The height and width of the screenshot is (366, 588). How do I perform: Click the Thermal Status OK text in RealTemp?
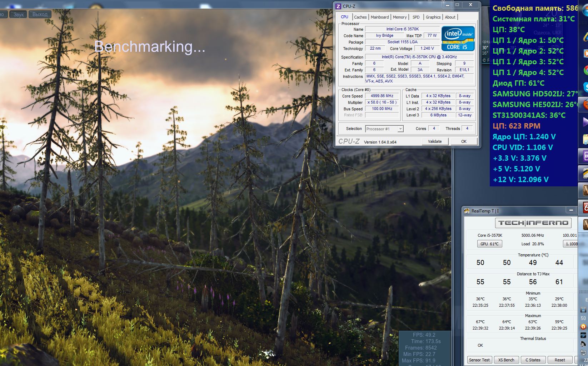point(480,345)
